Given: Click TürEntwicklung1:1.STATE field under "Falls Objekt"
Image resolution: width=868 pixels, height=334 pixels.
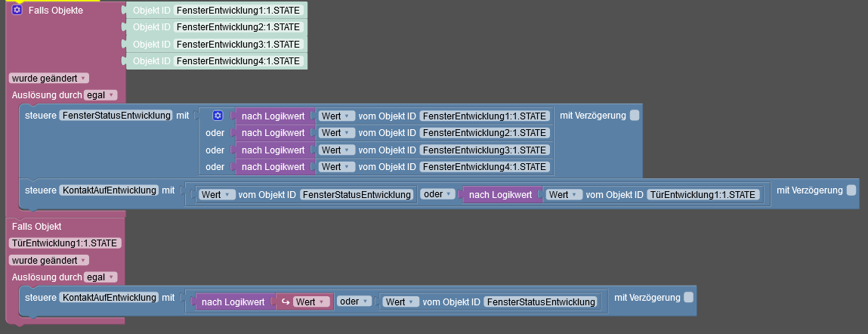Looking at the screenshot, I should point(66,243).
